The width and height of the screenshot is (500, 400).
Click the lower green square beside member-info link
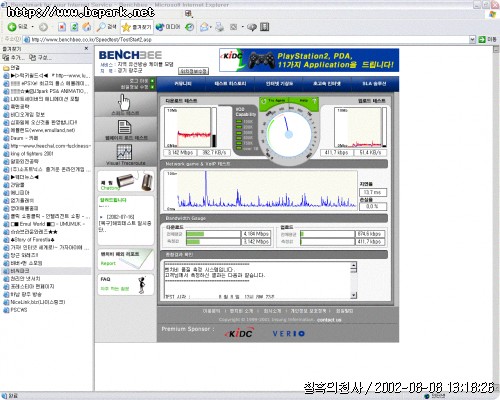click(x=152, y=87)
